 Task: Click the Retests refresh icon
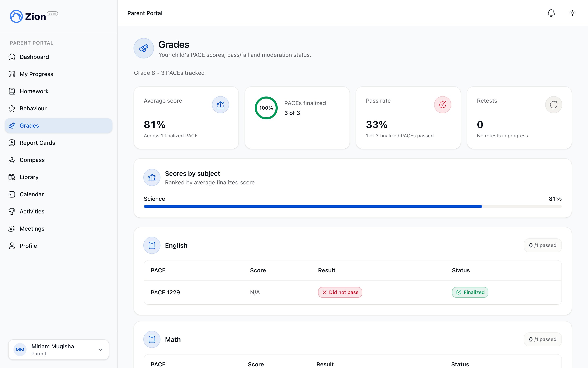(x=553, y=105)
